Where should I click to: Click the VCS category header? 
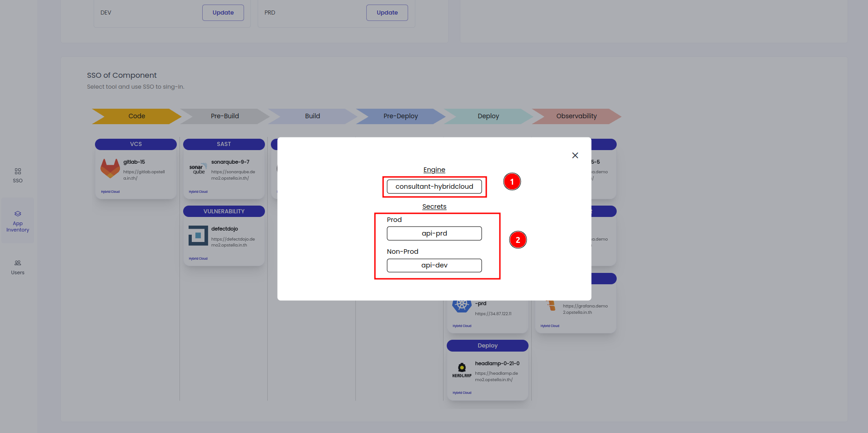(x=136, y=144)
